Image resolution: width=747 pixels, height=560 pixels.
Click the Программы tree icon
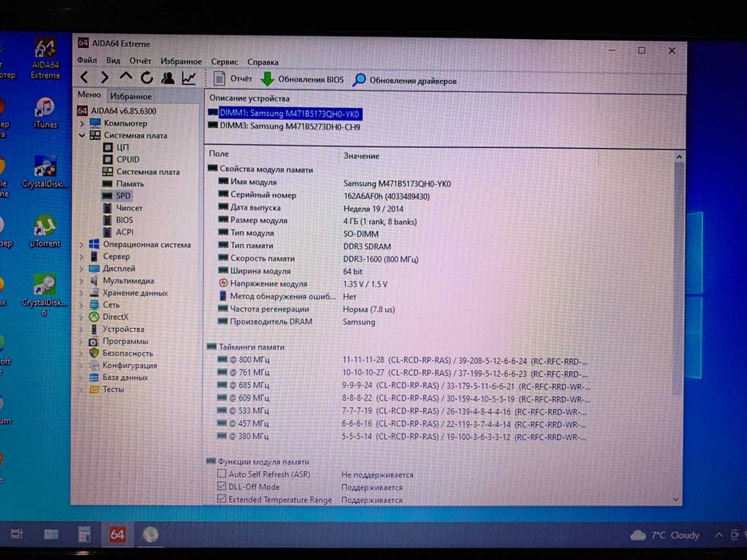coord(94,342)
